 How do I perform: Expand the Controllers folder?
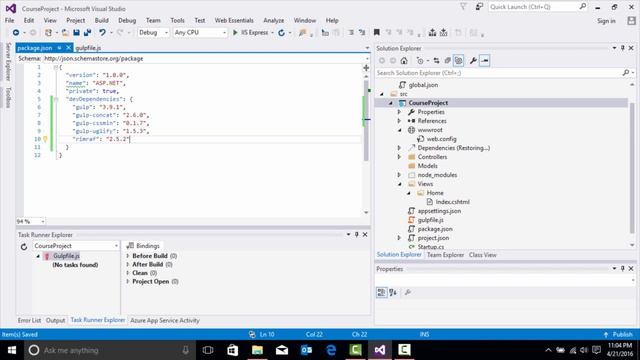click(x=400, y=157)
